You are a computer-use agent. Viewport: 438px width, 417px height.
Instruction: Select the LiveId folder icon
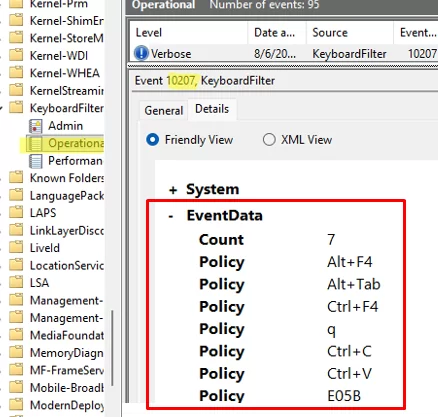click(16, 248)
